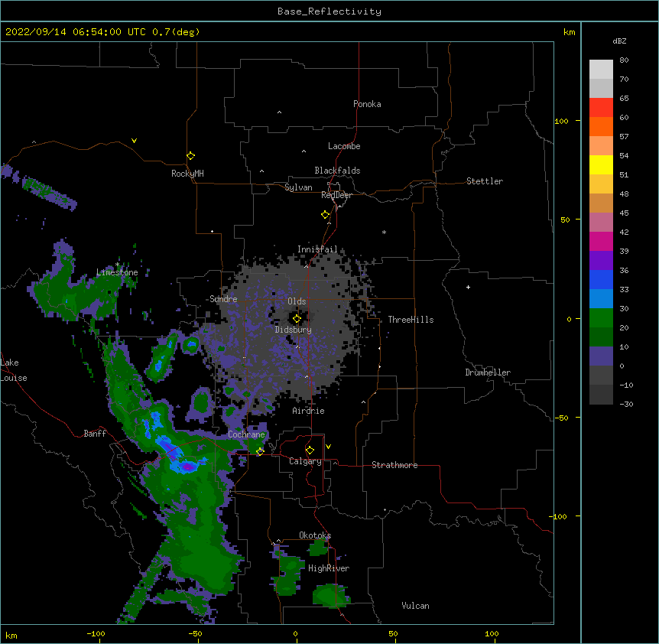The width and height of the screenshot is (659, 644).
Task: Click the Lake Louise label
Action: (14, 370)
